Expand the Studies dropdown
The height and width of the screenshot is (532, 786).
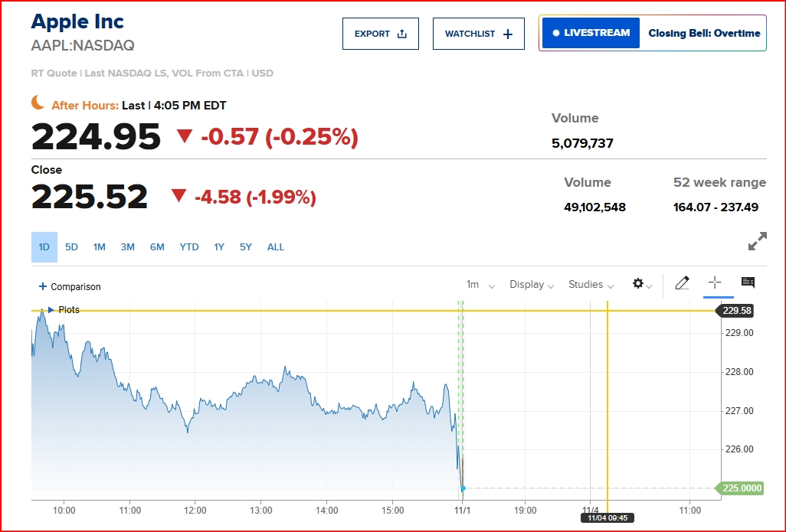[591, 285]
